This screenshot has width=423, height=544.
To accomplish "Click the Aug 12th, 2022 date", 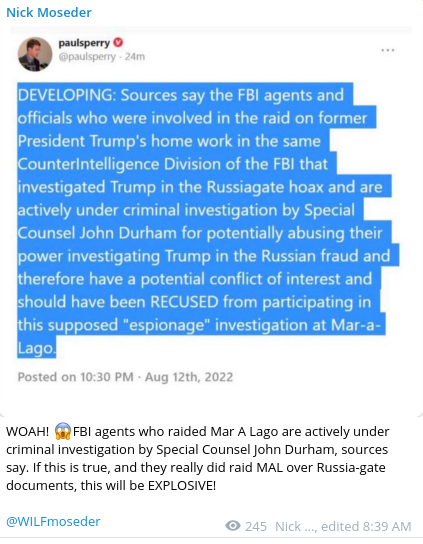I will pyautogui.click(x=189, y=377).
